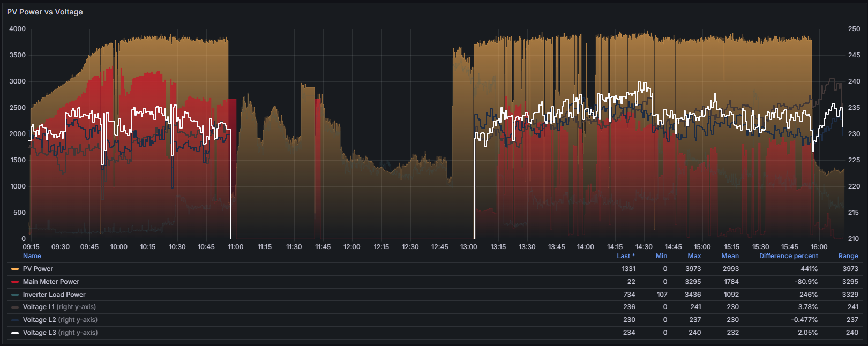Click Inverter Load Power Mean value 1092

coord(731,295)
